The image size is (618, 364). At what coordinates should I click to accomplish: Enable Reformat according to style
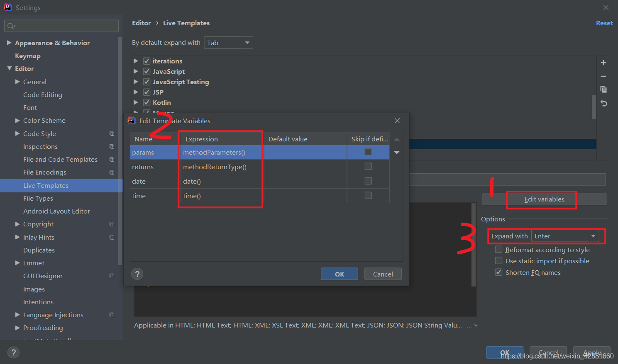click(x=499, y=250)
